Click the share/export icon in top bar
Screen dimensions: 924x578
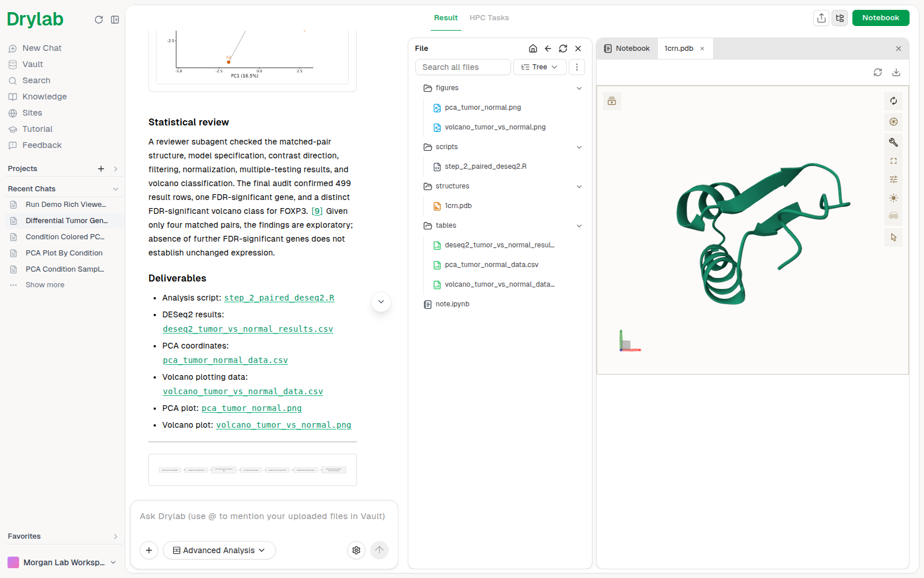click(821, 18)
